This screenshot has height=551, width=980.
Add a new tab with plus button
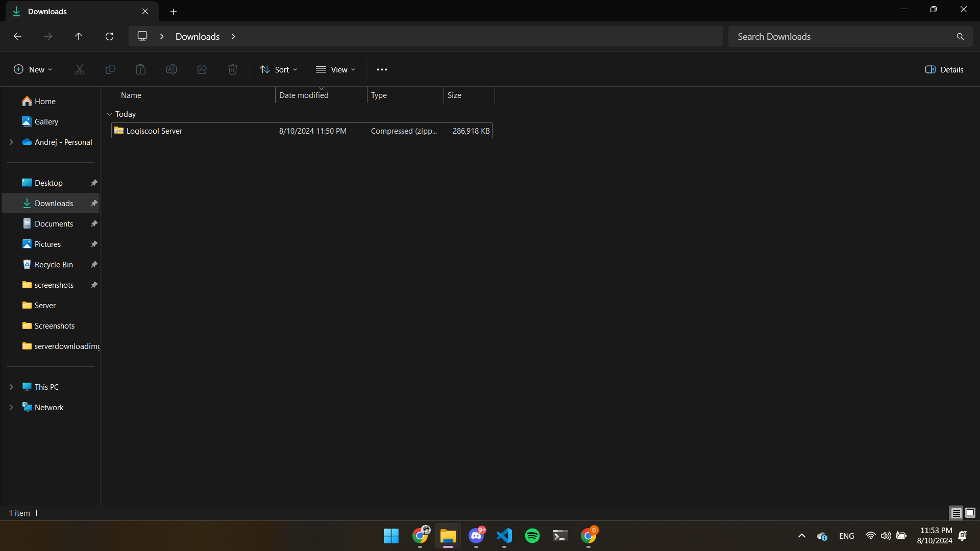[x=174, y=11]
